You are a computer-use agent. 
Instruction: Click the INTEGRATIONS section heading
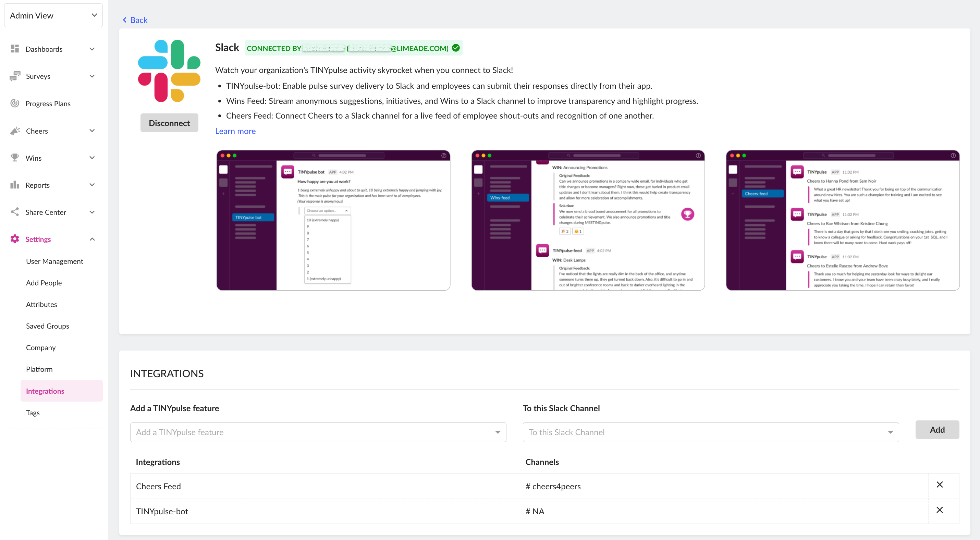(167, 373)
